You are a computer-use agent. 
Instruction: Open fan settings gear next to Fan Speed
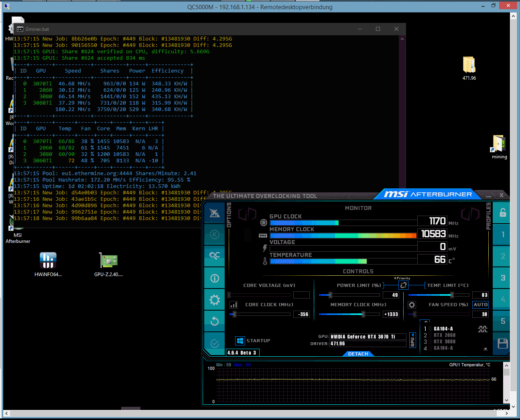tap(412, 305)
